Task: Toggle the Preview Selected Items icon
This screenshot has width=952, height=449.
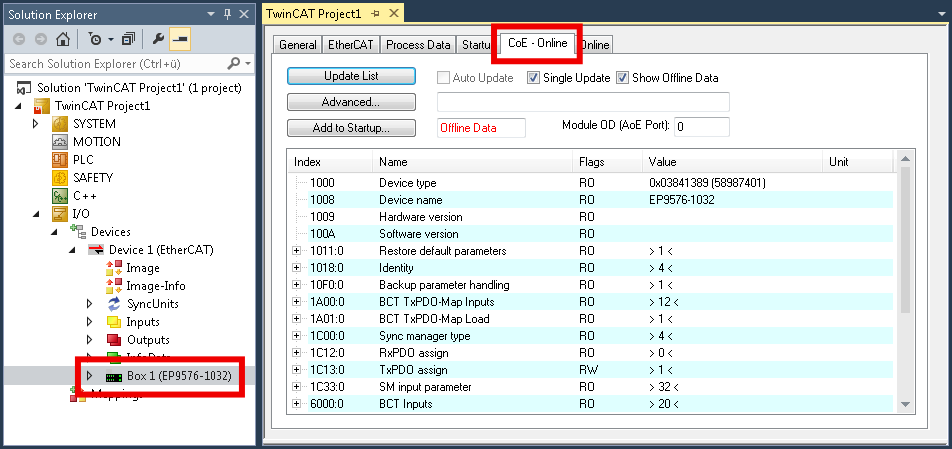Action: coord(180,39)
